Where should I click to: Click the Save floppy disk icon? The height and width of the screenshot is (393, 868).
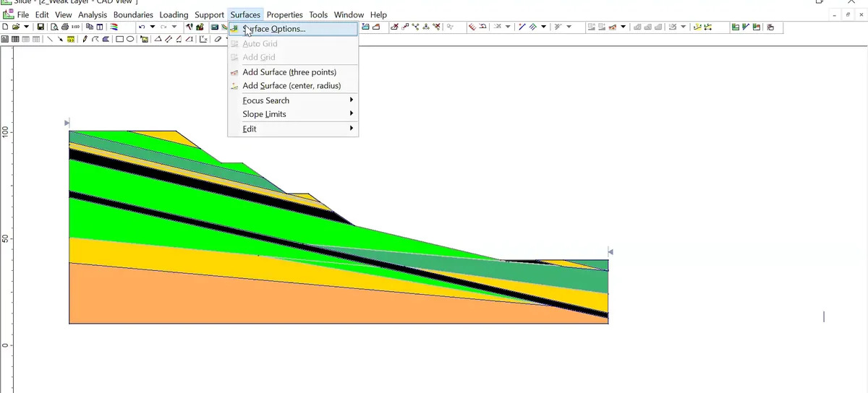coord(41,27)
